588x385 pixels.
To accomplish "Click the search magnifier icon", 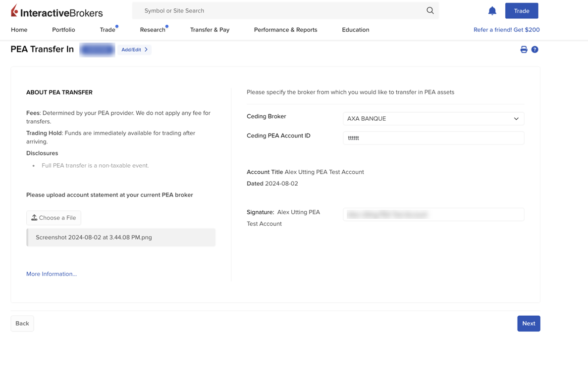I will pyautogui.click(x=430, y=10).
